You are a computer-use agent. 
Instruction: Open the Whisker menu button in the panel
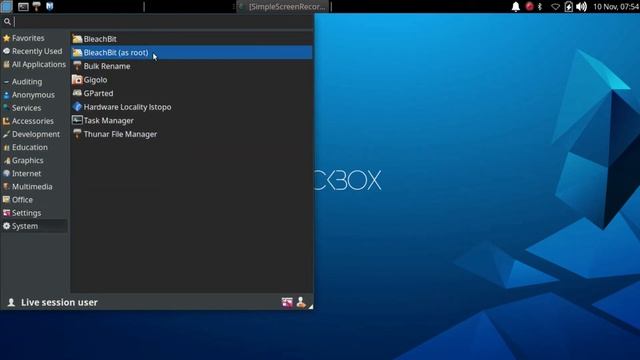pos(7,6)
